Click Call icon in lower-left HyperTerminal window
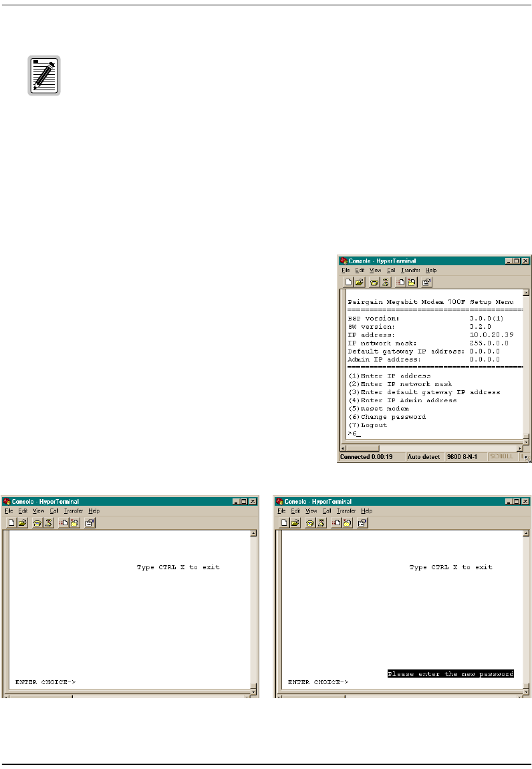 [37, 523]
